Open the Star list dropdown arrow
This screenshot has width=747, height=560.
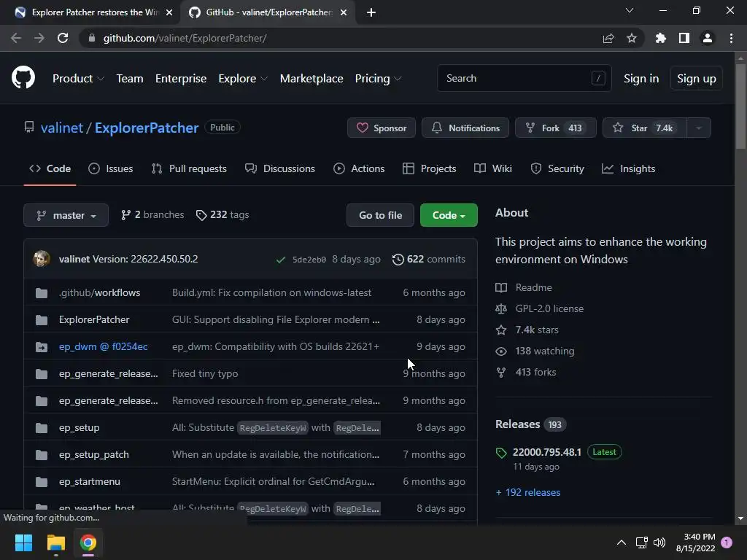pyautogui.click(x=699, y=128)
